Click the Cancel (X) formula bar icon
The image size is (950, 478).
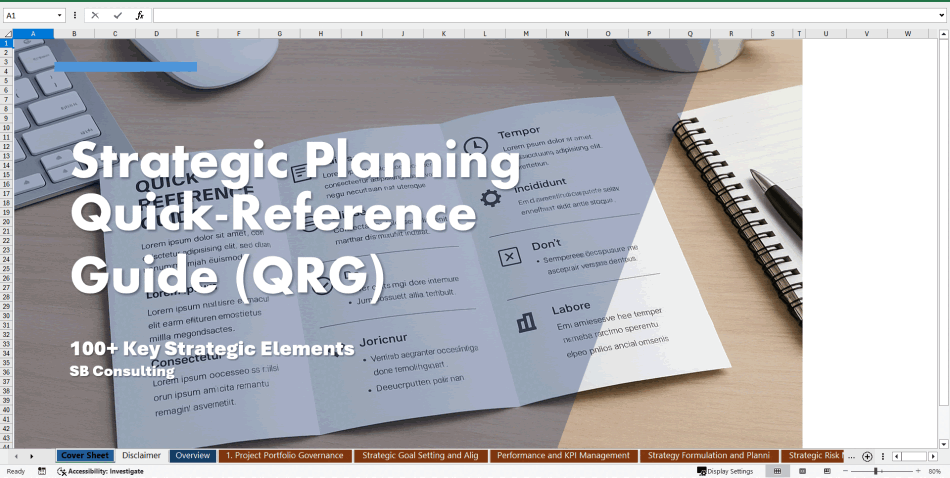(95, 16)
